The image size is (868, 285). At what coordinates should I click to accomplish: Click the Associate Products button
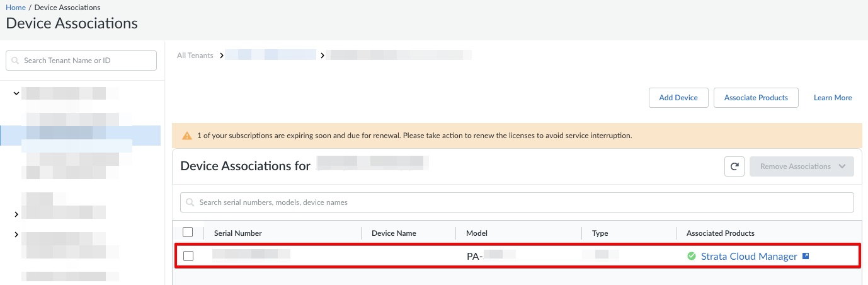pos(756,98)
